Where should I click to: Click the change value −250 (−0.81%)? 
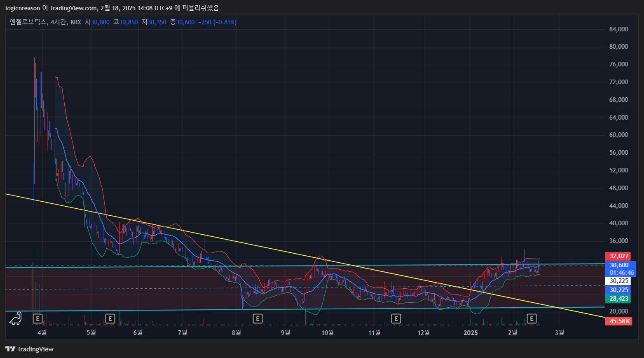tap(218, 22)
